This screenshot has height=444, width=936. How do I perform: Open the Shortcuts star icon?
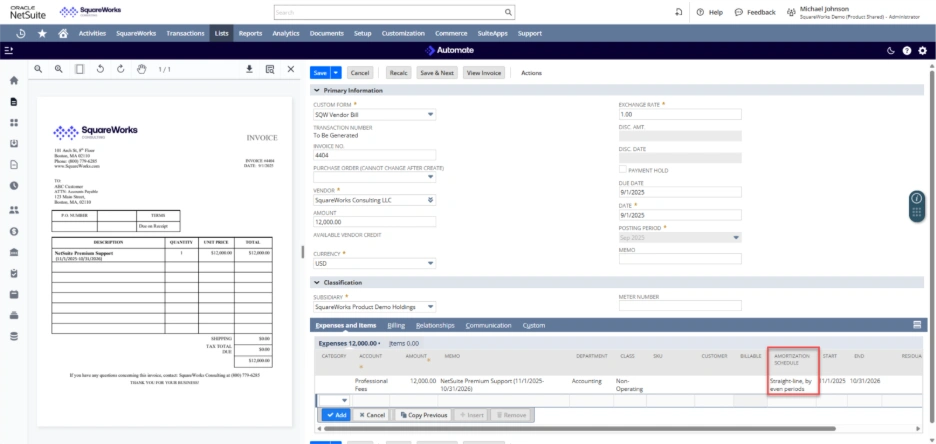click(x=42, y=33)
